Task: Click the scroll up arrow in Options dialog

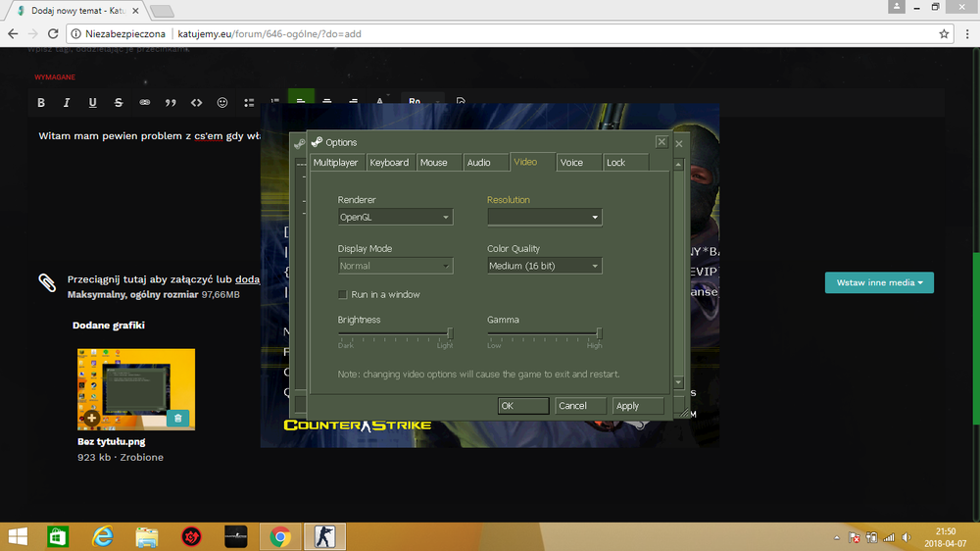Action: (x=678, y=165)
